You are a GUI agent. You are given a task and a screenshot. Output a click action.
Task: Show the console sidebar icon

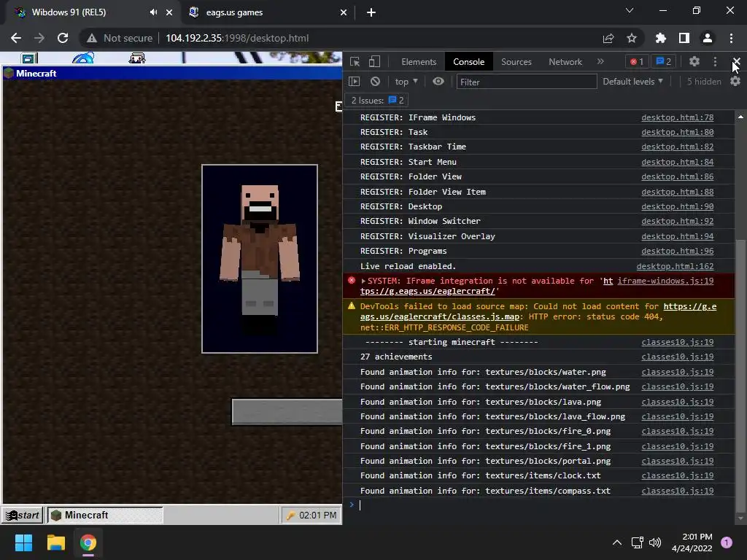[354, 82]
